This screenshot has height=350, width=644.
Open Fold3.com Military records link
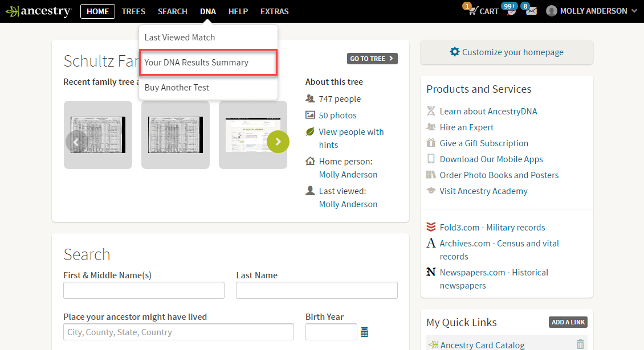click(492, 227)
